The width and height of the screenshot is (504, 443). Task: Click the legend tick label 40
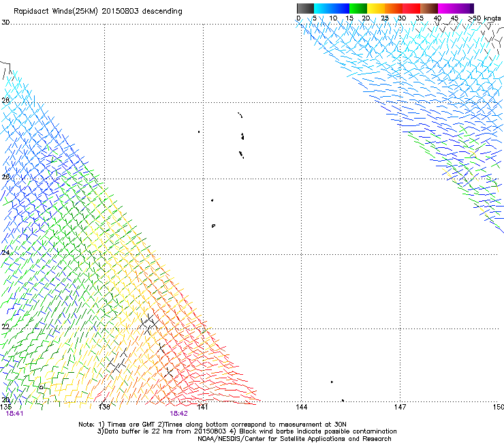[437, 18]
